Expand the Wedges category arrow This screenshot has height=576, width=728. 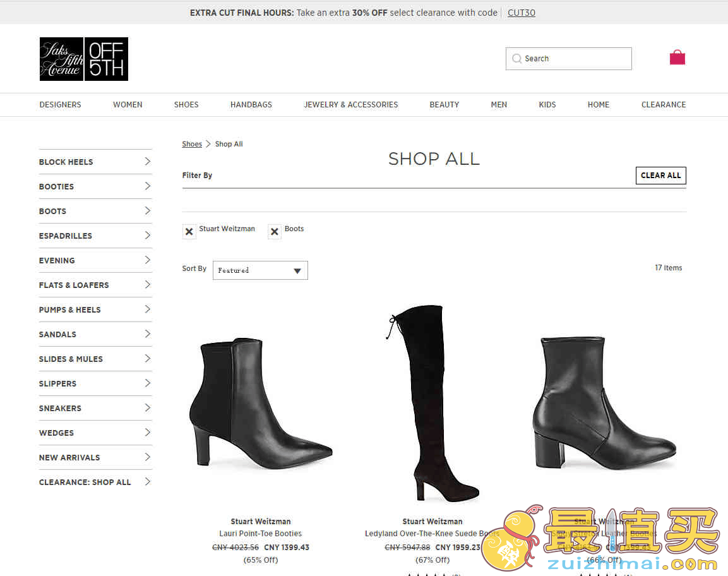(148, 433)
